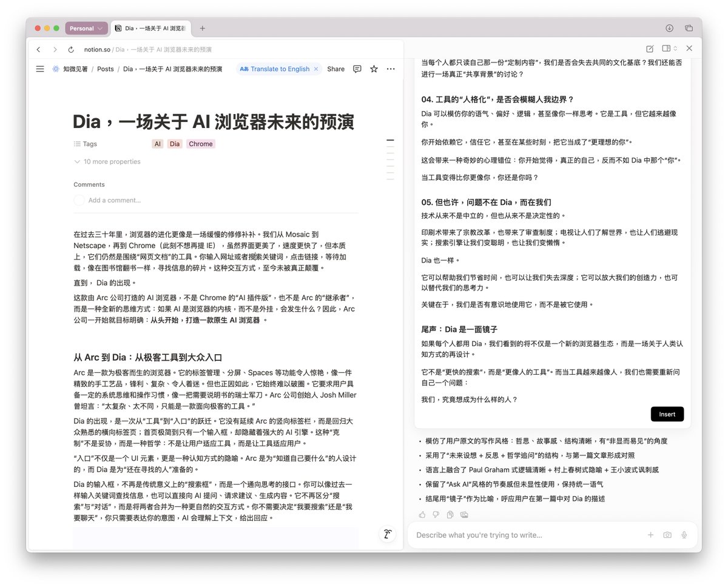Go forward to the next page
The image size is (728, 587).
coord(55,50)
